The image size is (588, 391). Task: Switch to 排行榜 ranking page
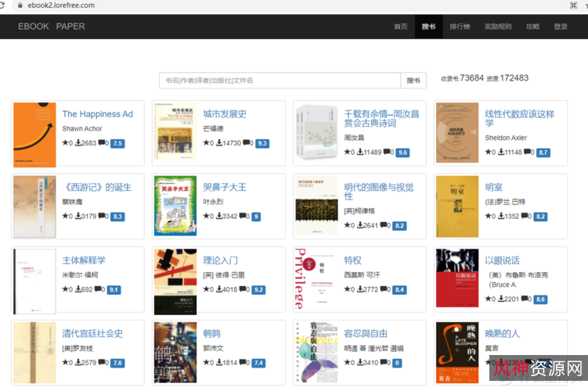(x=460, y=27)
